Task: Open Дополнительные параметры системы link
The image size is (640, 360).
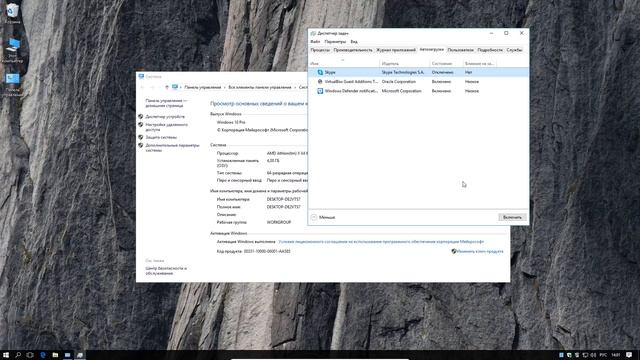Action: click(172, 148)
